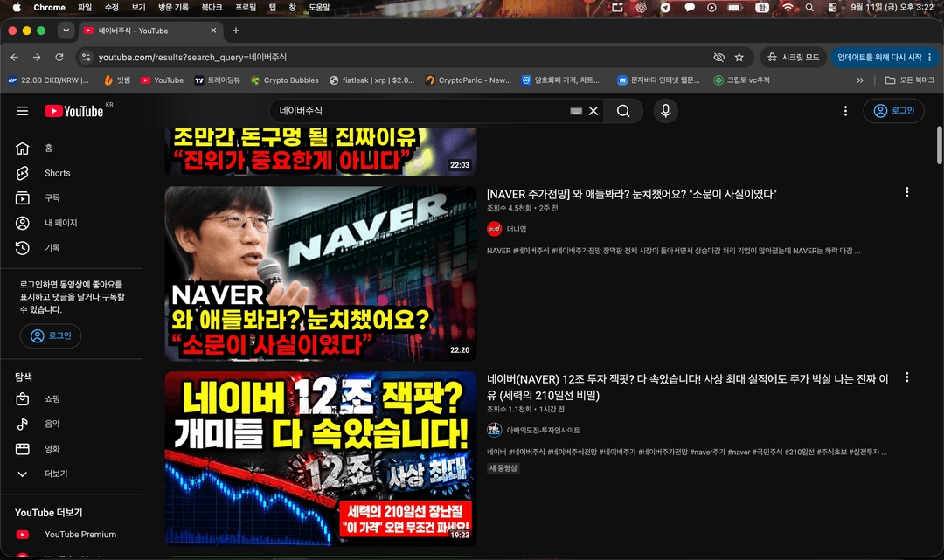The height and width of the screenshot is (560, 944).
Task: Open site information icon in address bar
Action: pyautogui.click(x=86, y=57)
